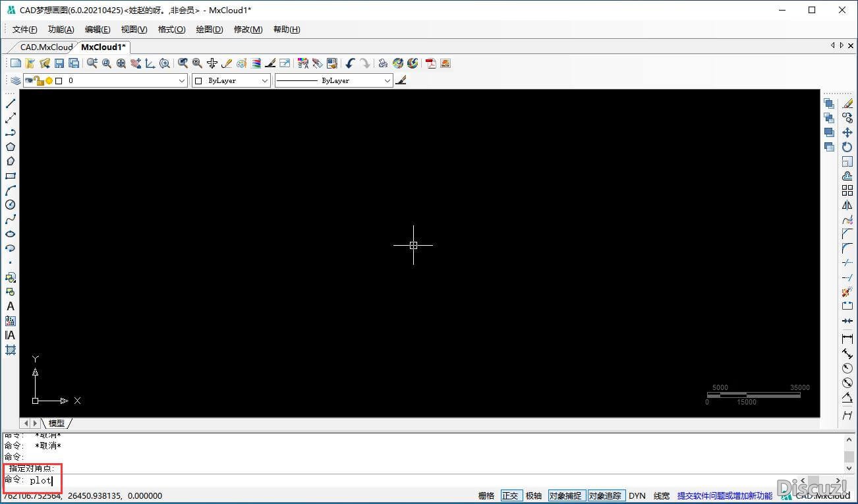Click the Pan hand icon

(x=136, y=63)
